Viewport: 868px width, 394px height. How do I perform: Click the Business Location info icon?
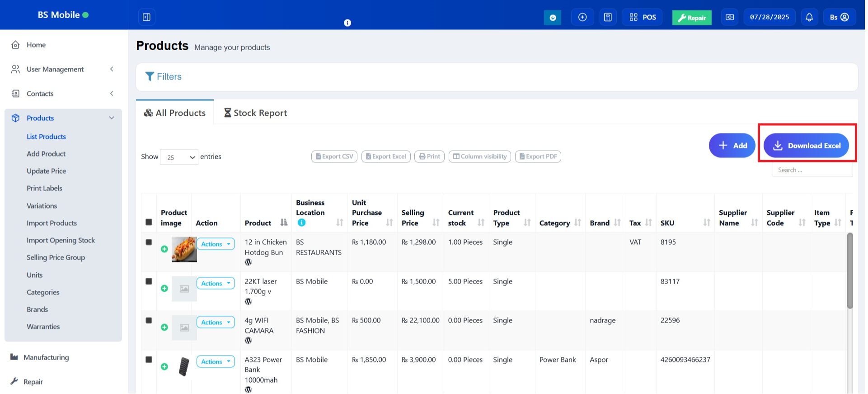[301, 223]
